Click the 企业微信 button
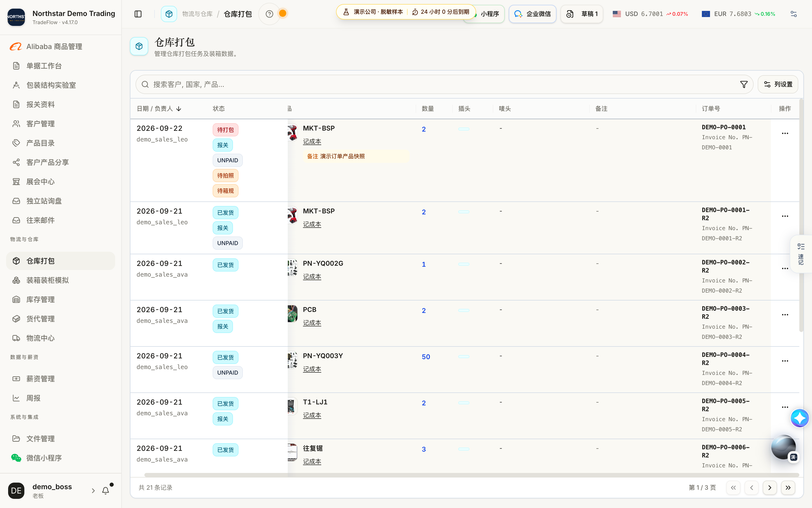The width and height of the screenshot is (812, 508). click(x=532, y=14)
